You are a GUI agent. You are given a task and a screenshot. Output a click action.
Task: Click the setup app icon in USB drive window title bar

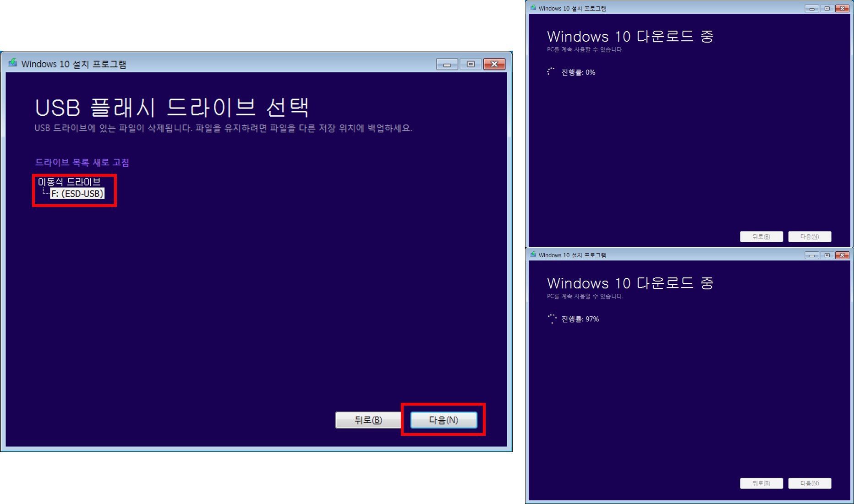[x=13, y=63]
